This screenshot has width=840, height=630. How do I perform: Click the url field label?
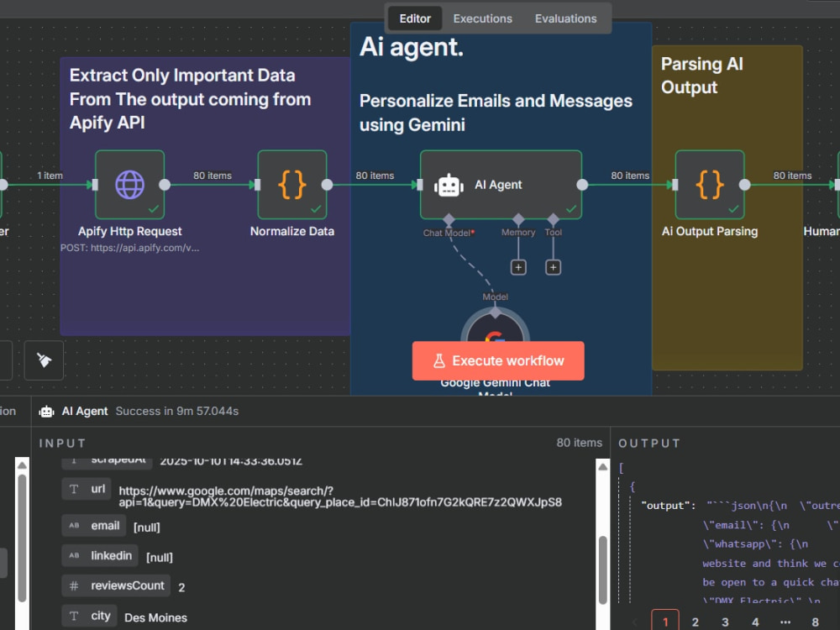[x=98, y=489]
